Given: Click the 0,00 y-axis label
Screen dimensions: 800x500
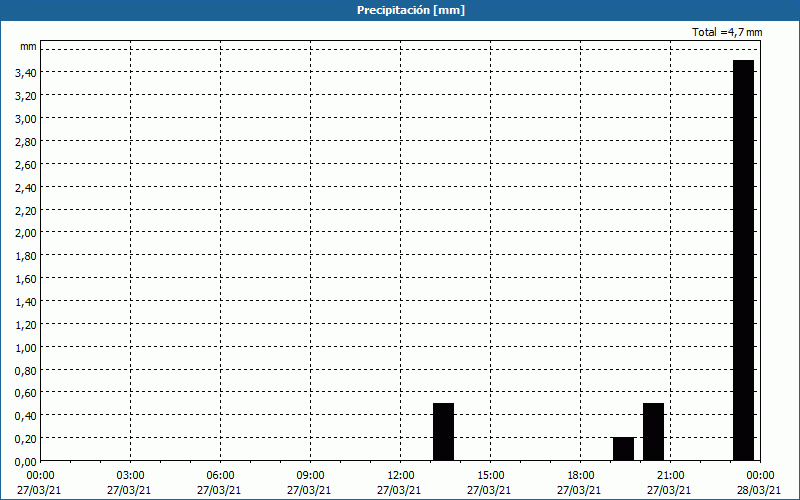Looking at the screenshot, I should pyautogui.click(x=26, y=462).
